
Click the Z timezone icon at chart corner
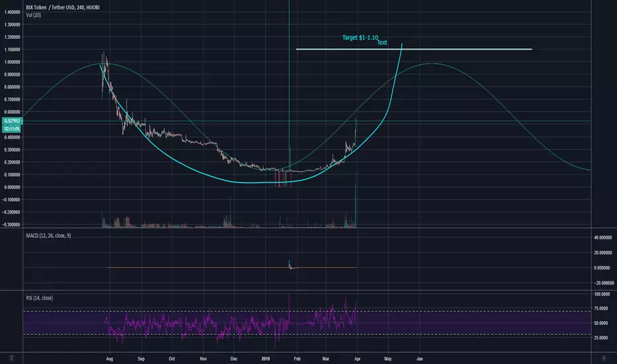(x=11, y=358)
